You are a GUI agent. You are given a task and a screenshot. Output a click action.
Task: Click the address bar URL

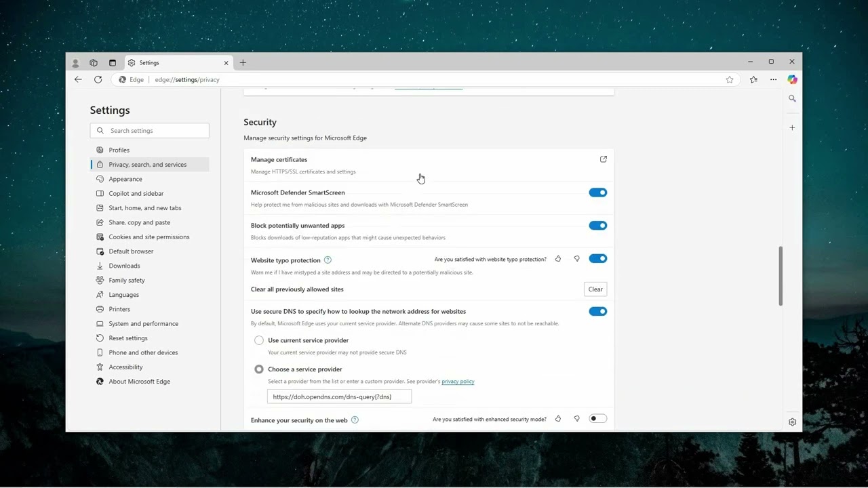click(187, 79)
